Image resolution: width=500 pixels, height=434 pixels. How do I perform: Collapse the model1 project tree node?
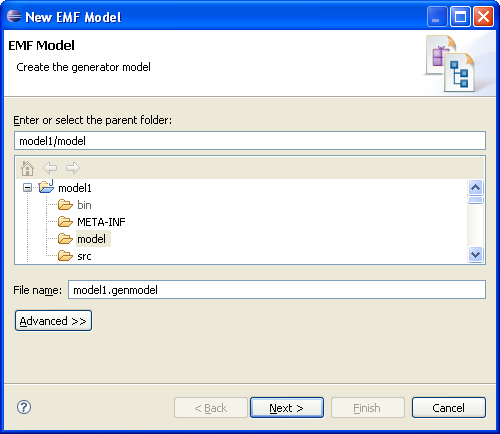pyautogui.click(x=27, y=188)
